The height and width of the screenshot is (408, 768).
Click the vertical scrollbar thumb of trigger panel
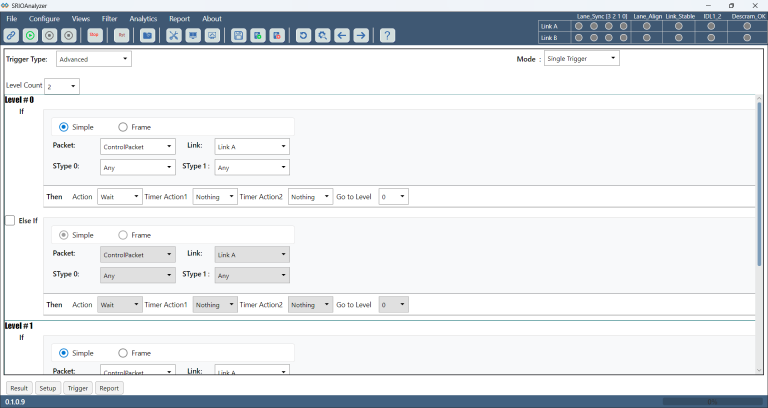click(759, 184)
